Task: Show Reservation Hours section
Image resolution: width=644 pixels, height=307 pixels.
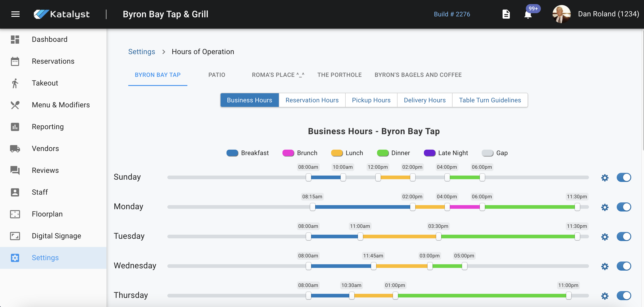Action: pos(312,100)
